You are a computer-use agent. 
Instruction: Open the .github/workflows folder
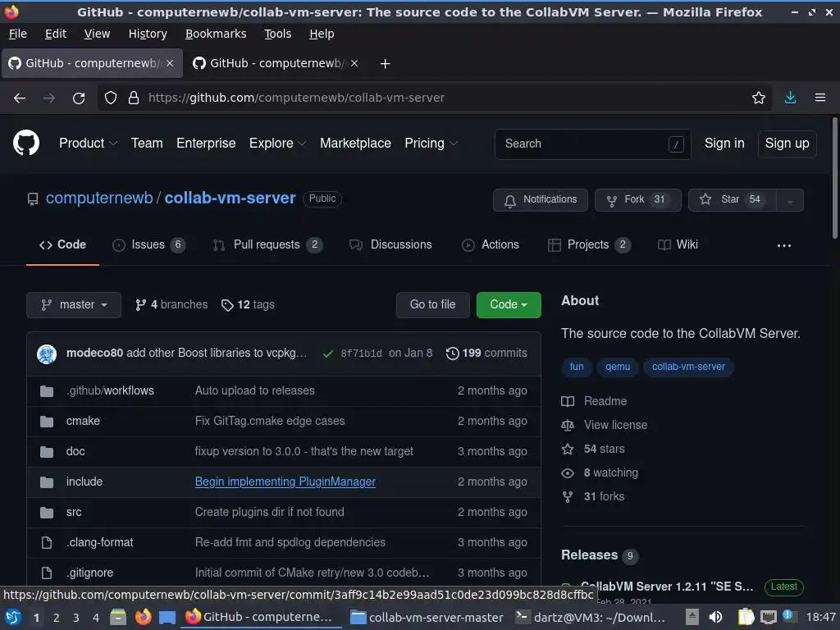[110, 391]
